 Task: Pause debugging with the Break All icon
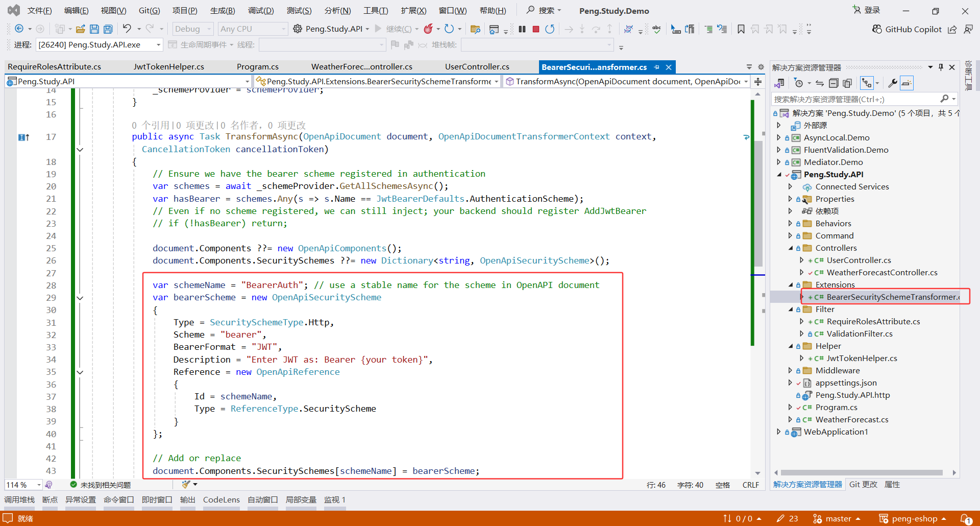[522, 29]
